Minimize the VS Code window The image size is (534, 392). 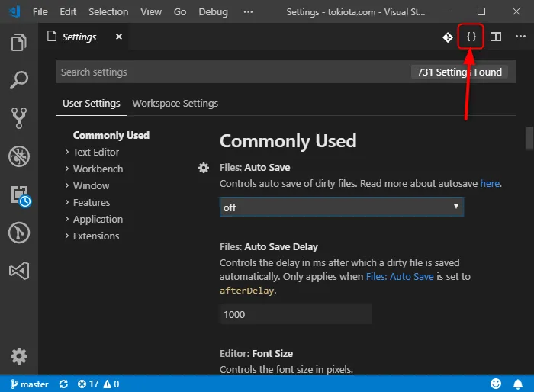coord(446,11)
